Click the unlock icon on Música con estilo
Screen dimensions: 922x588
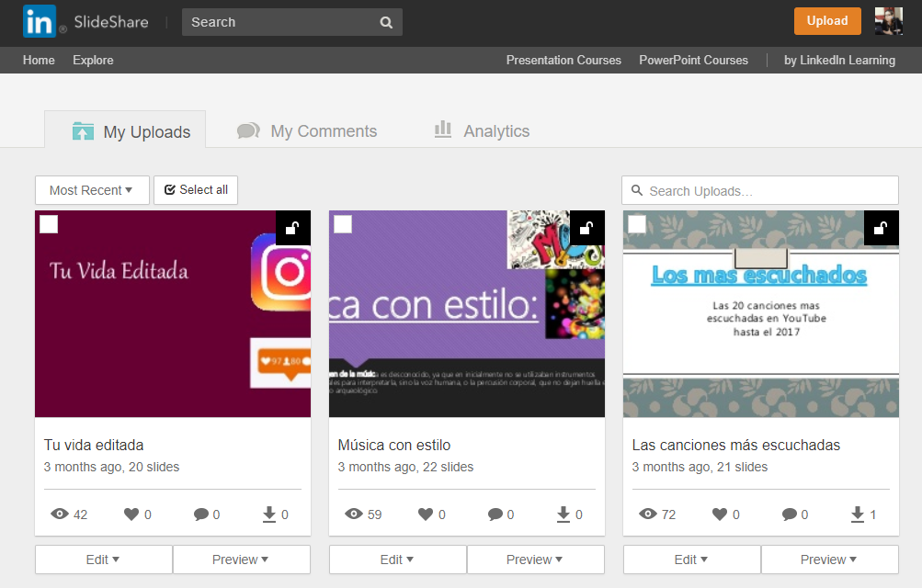tap(587, 229)
